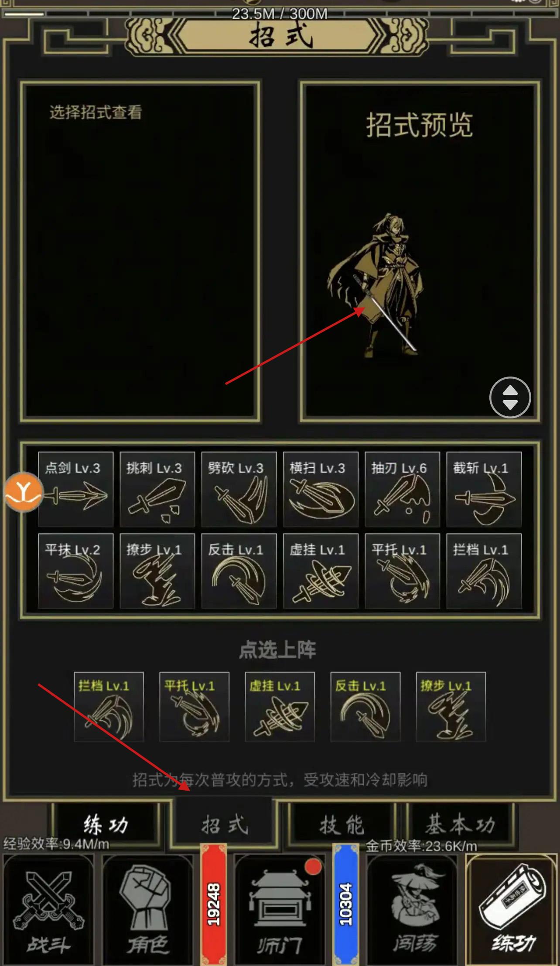Remove equipped 拦档 Lv.1 from lineup
560x966 pixels.
109,707
